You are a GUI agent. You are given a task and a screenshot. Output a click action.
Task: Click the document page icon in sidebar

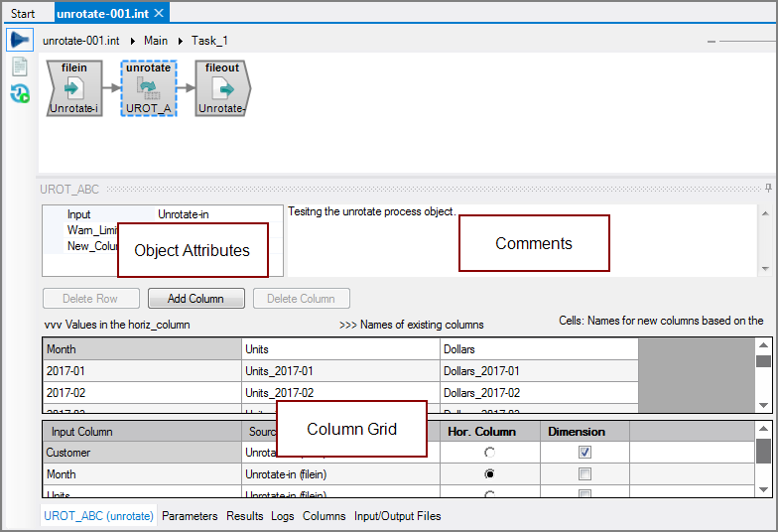click(x=19, y=67)
